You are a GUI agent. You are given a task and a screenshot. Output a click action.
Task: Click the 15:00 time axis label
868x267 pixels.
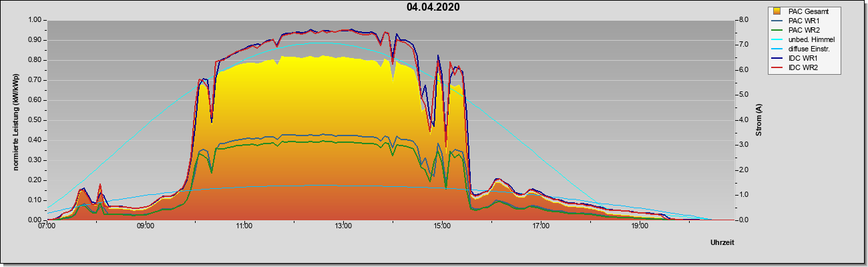[442, 226]
